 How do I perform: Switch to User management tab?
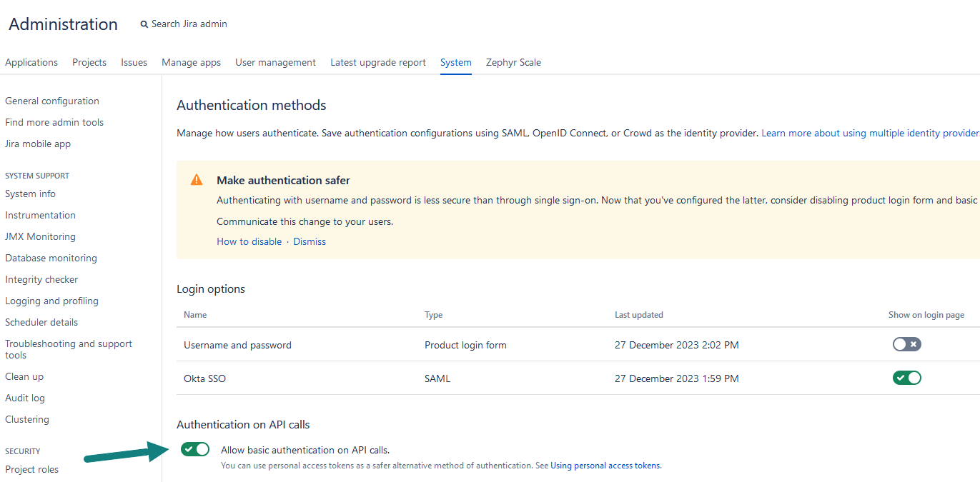(x=275, y=63)
